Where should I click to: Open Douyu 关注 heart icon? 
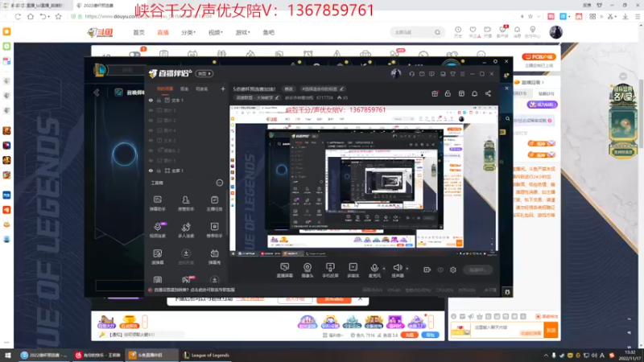473,31
